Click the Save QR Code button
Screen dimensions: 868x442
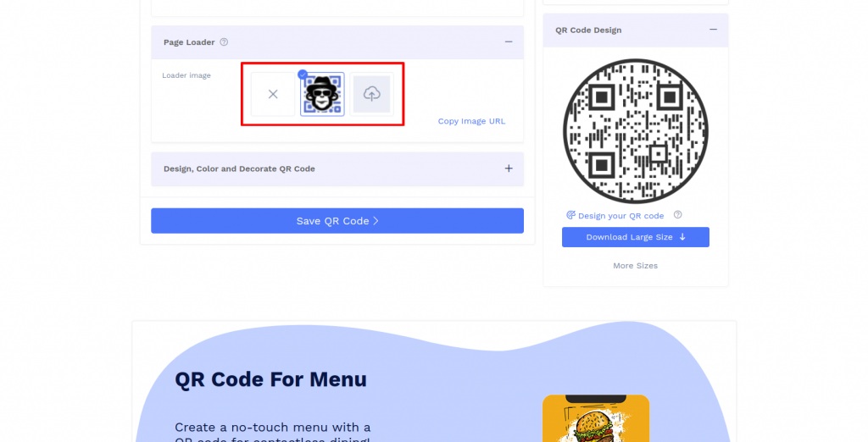[x=337, y=221]
